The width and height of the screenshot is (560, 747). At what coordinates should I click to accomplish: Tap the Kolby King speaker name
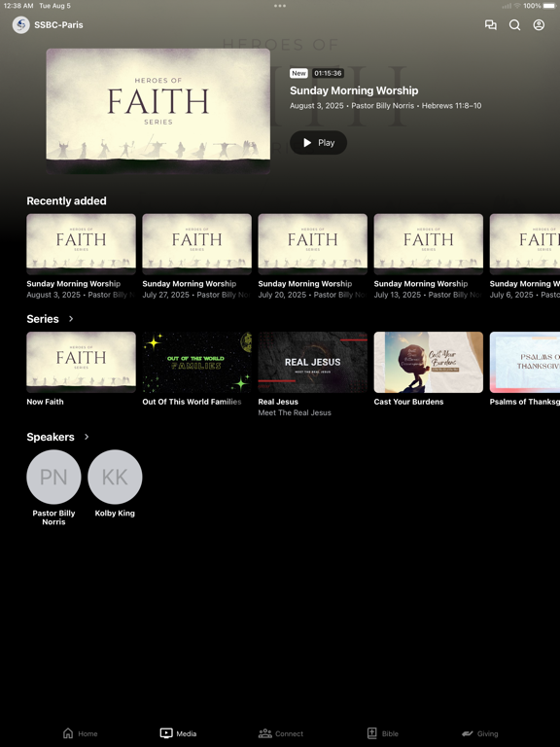115,514
